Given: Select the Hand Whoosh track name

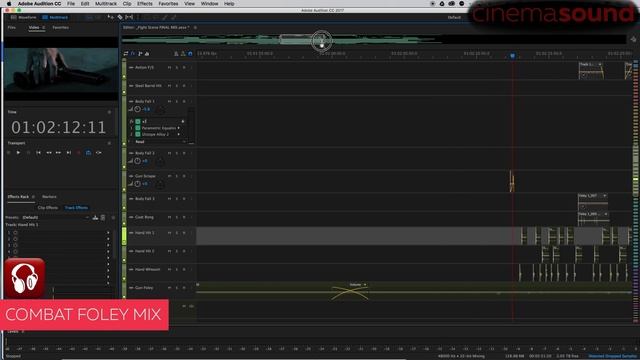Looking at the screenshot, I should click(148, 269).
